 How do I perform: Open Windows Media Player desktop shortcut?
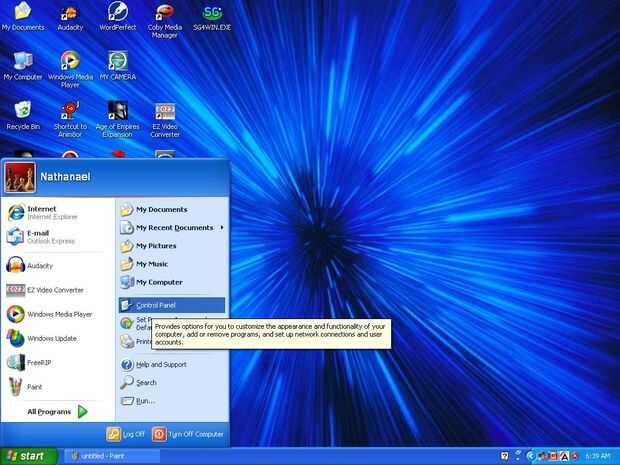point(70,70)
